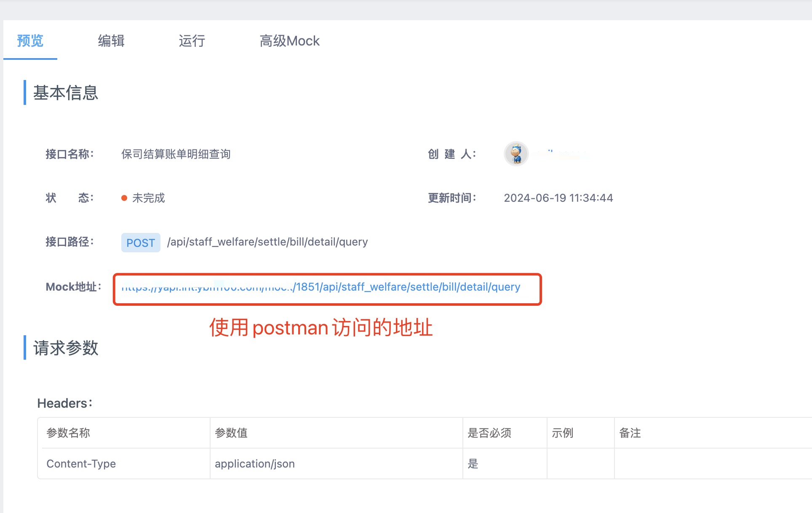
Task: Open the 编辑 tab
Action: click(111, 41)
